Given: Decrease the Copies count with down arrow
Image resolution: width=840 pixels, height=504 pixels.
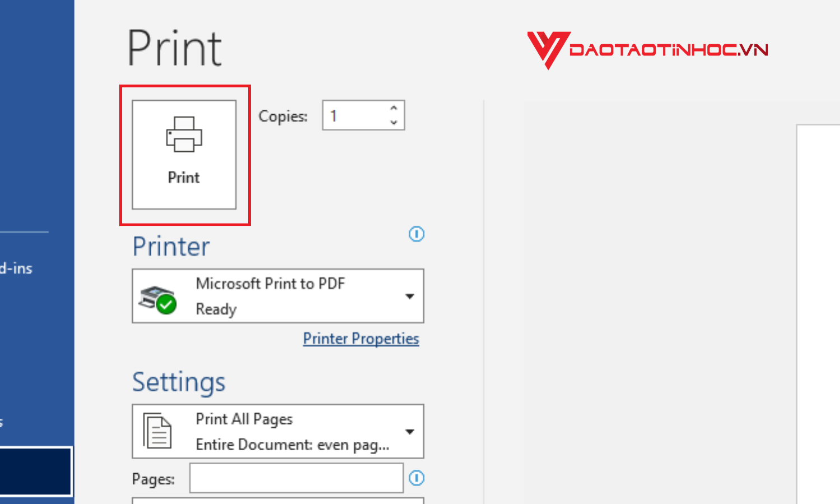Looking at the screenshot, I should [x=394, y=122].
